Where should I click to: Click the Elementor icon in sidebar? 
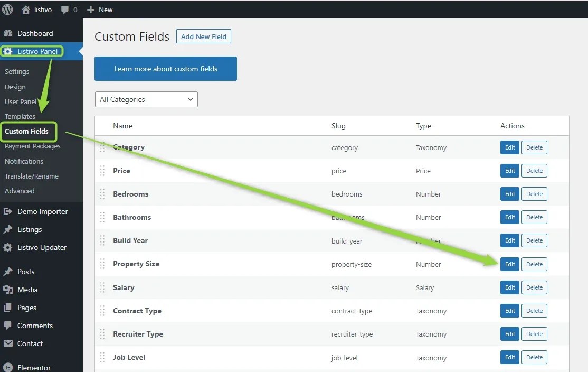click(x=8, y=367)
